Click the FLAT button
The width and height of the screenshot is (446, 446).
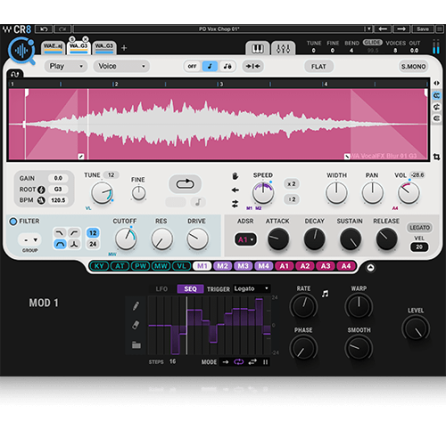(319, 67)
